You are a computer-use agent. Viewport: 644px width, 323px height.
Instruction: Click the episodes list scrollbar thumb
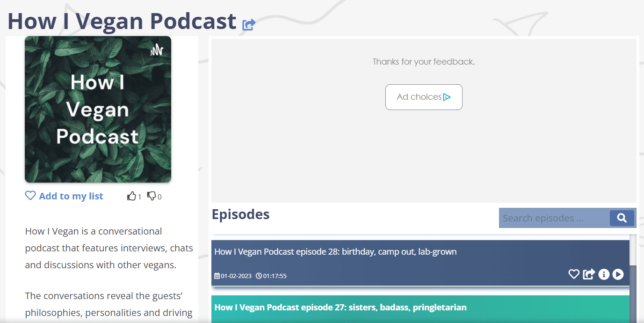pos(633,294)
